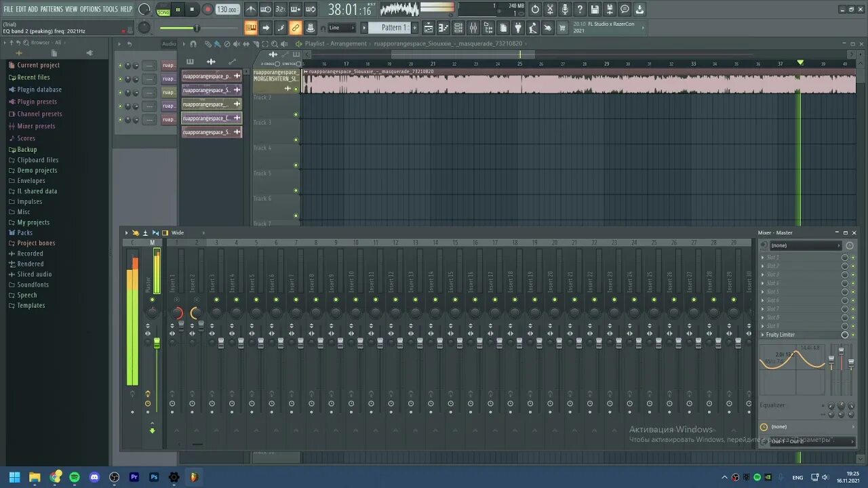
Task: Adjust the Master track volume fader
Action: 157,343
